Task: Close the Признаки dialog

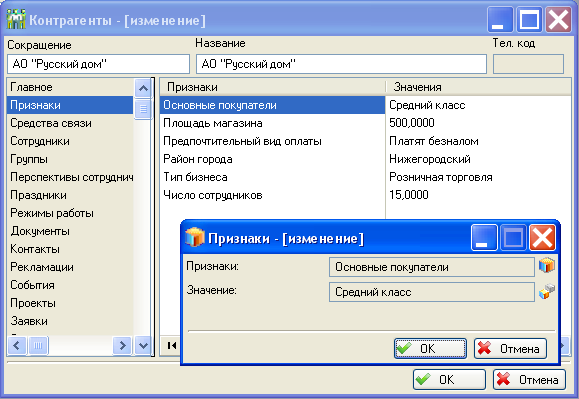Action: pyautogui.click(x=542, y=238)
